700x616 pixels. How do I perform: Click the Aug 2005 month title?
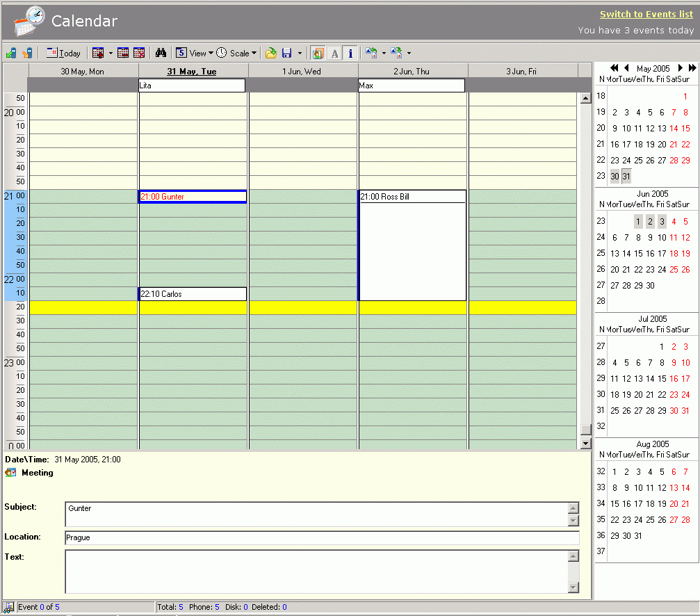[652, 444]
